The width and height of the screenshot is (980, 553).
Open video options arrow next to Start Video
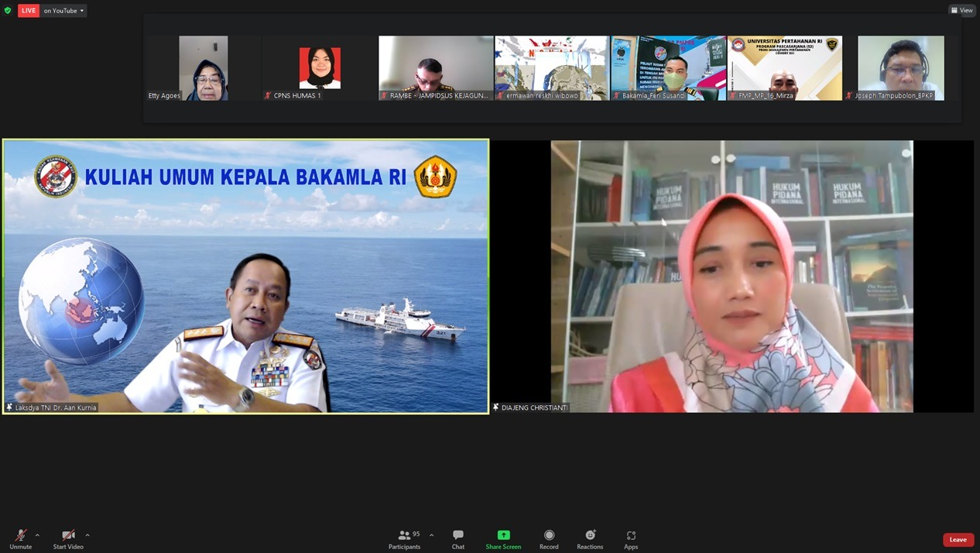87,535
